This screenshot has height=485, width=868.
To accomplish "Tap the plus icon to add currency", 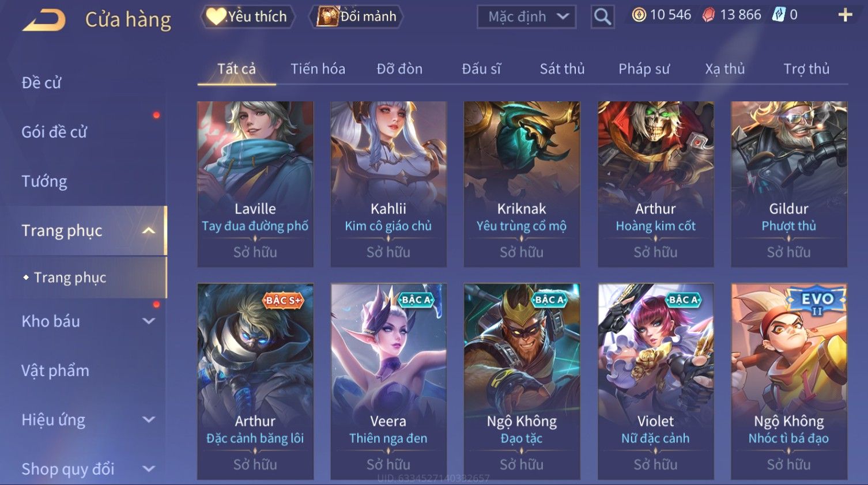I will click(845, 15).
